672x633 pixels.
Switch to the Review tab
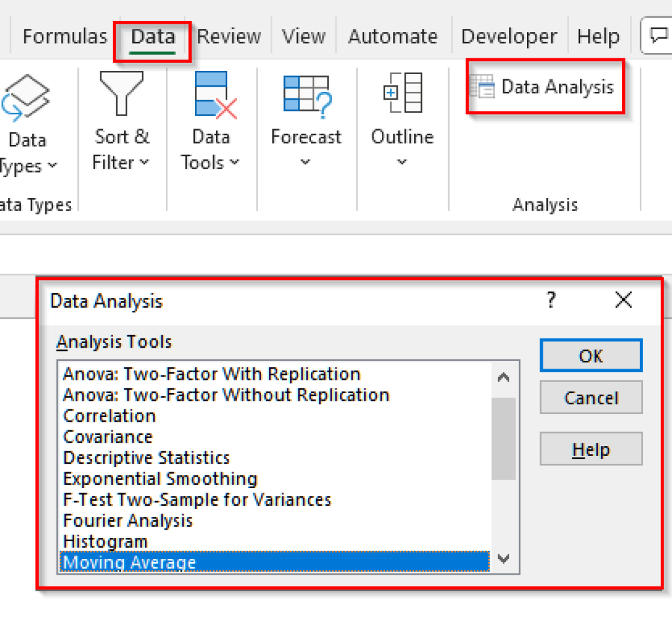click(x=228, y=36)
